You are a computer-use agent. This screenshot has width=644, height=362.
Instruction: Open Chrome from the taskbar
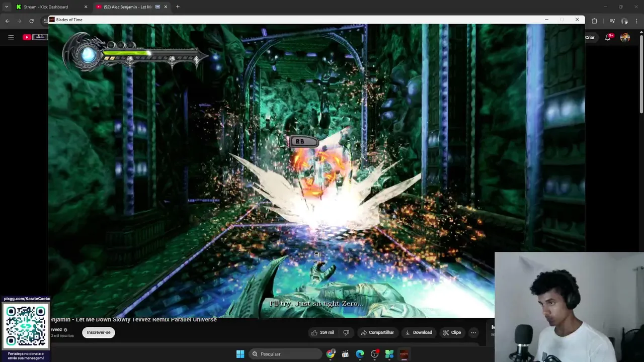[x=331, y=354]
